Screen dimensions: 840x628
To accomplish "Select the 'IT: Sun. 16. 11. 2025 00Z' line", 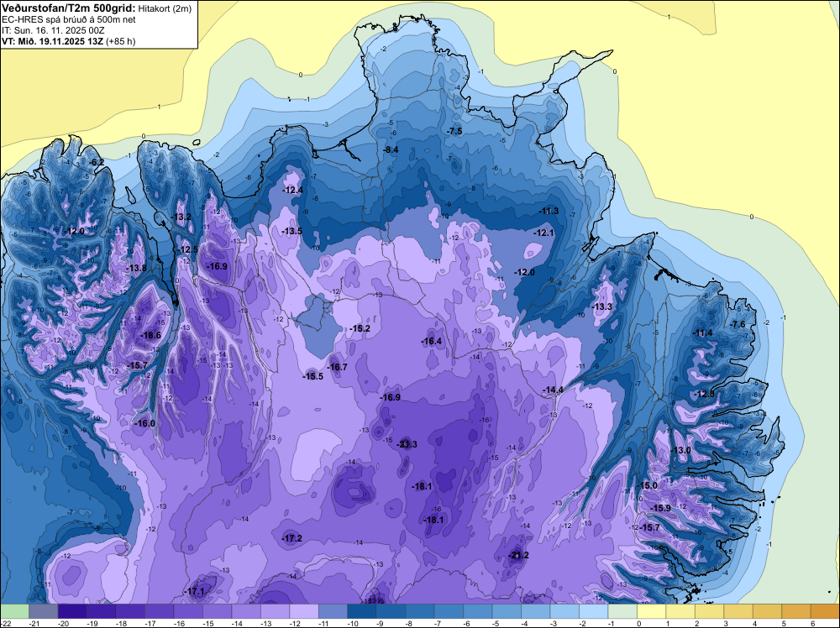I will (x=53, y=30).
